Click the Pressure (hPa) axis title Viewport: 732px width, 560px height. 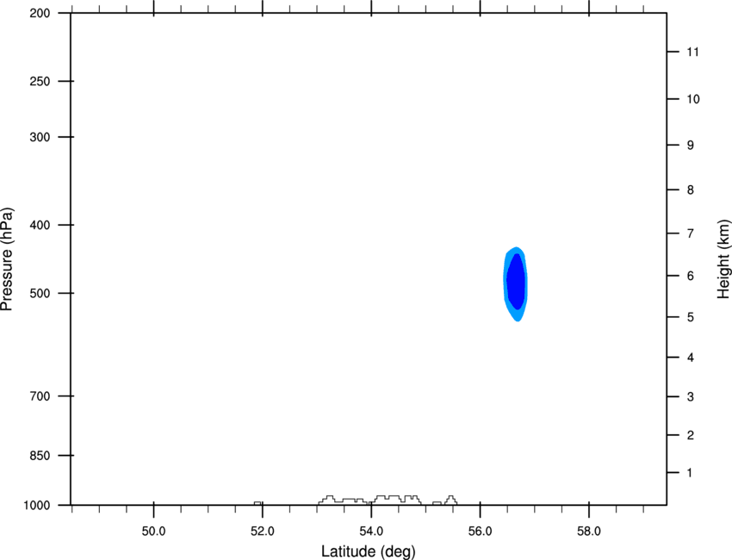point(8,259)
